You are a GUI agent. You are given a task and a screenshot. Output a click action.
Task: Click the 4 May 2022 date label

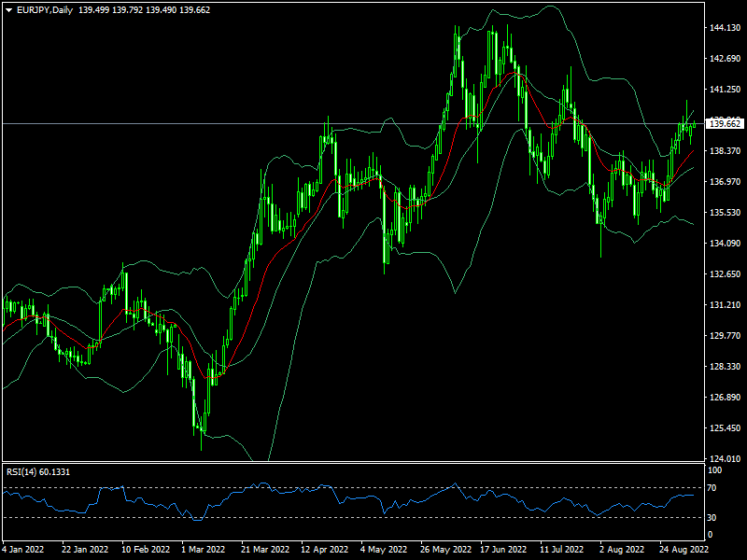tap(384, 549)
